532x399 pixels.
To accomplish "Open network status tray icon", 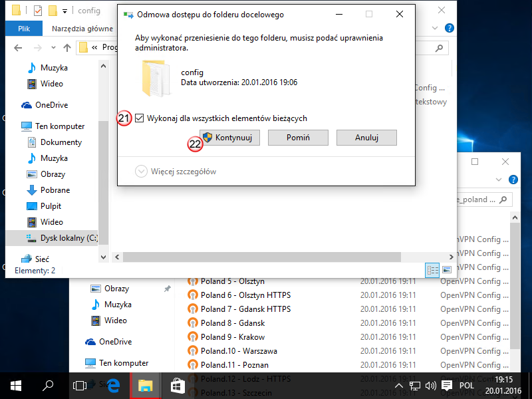I will [414, 386].
